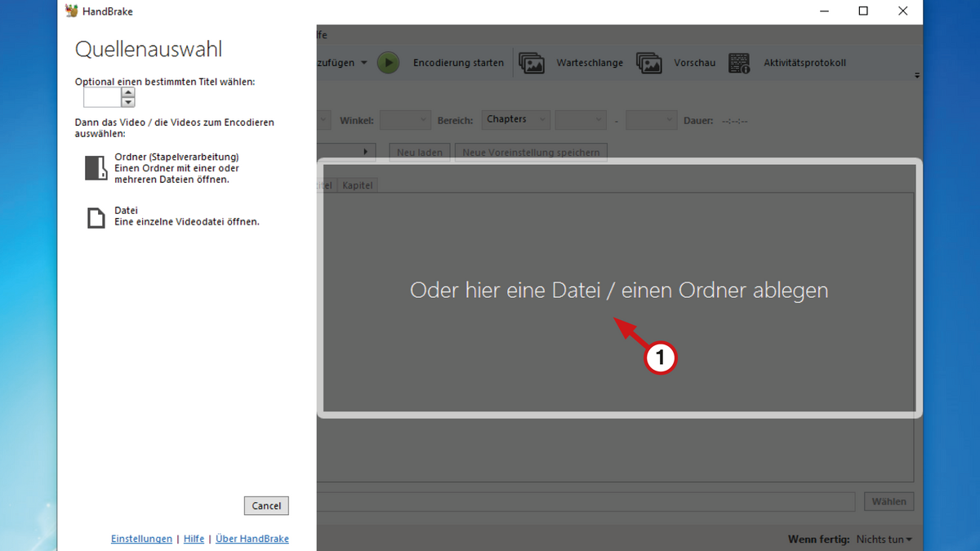Click the Datei single file icon
The height and width of the screenshot is (551, 980).
tap(96, 217)
